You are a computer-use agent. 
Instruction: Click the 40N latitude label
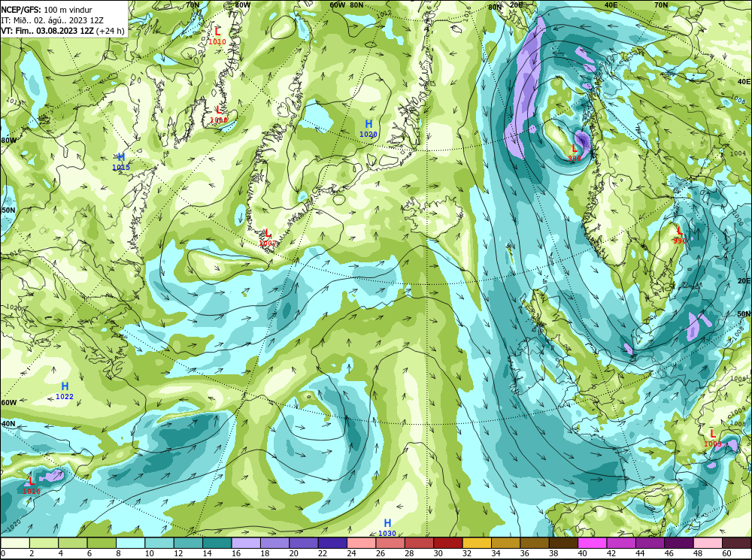tap(8, 424)
